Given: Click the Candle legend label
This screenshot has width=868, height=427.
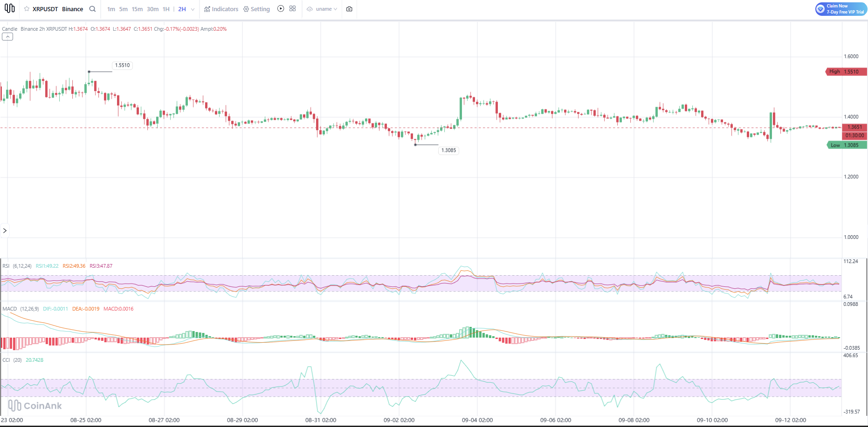Looking at the screenshot, I should [x=10, y=29].
